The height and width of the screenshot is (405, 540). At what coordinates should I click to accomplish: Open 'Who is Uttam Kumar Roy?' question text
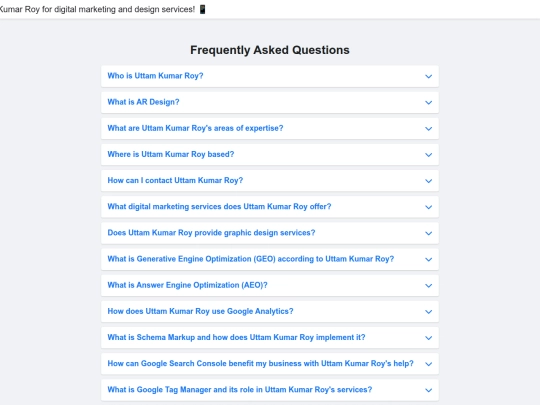[155, 76]
